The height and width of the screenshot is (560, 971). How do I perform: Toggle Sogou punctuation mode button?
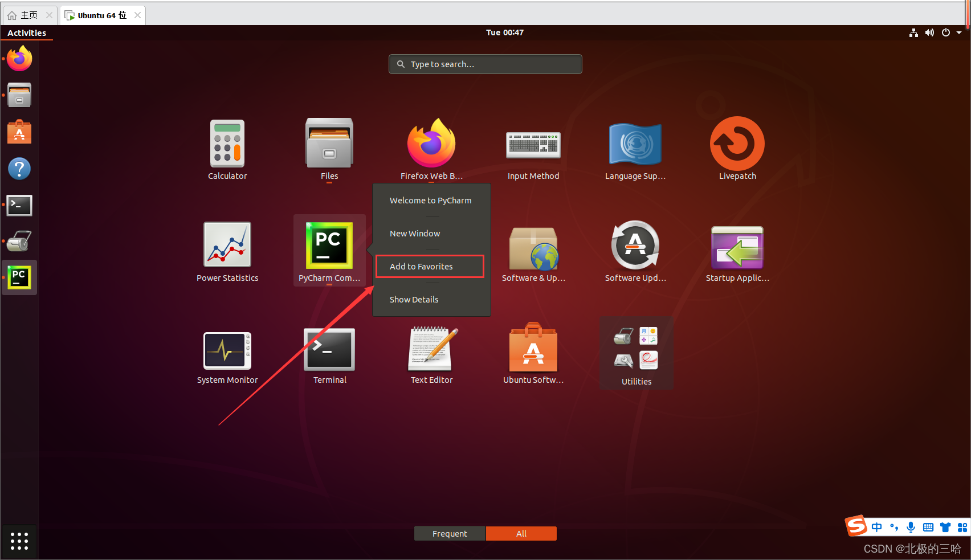[894, 528]
